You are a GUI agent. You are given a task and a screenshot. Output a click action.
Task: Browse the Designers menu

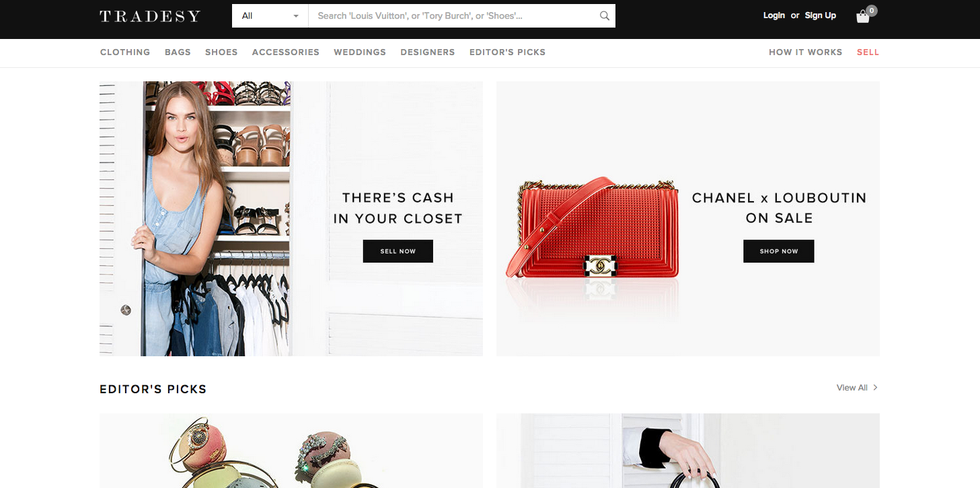coord(427,52)
